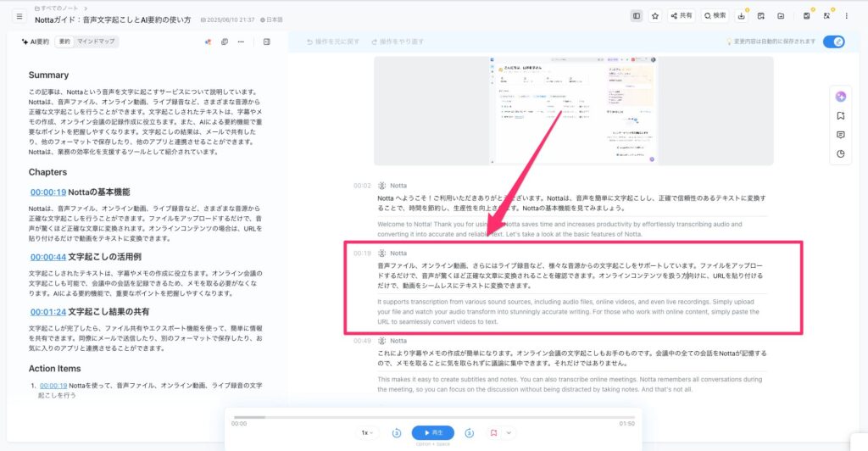868x451 pixels.
Task: Toggle the sidebar panel layout icon
Action: pos(637,16)
